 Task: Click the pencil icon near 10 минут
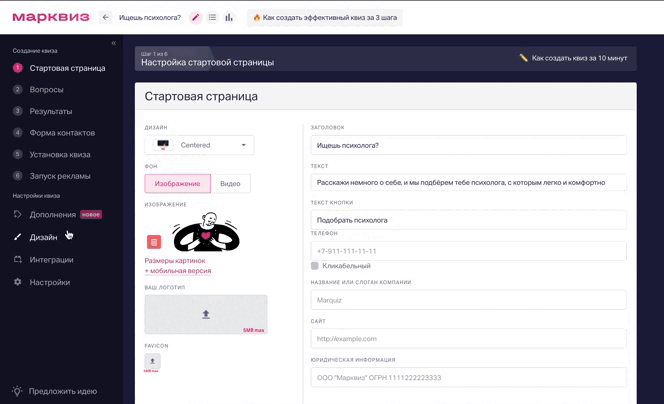coord(523,58)
